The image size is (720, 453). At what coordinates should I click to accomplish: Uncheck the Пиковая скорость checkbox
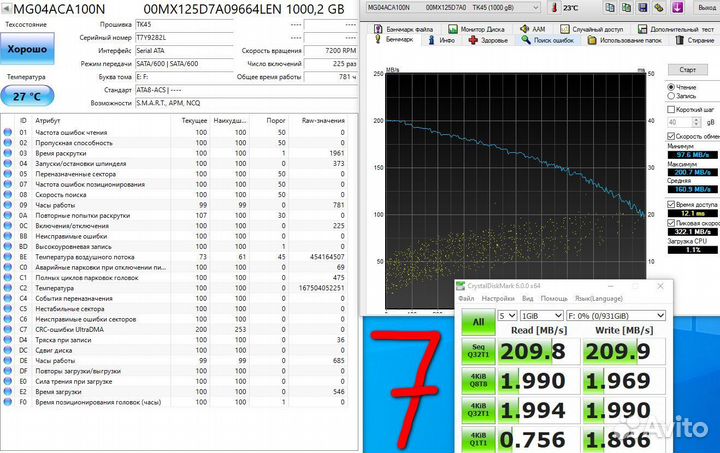671,223
